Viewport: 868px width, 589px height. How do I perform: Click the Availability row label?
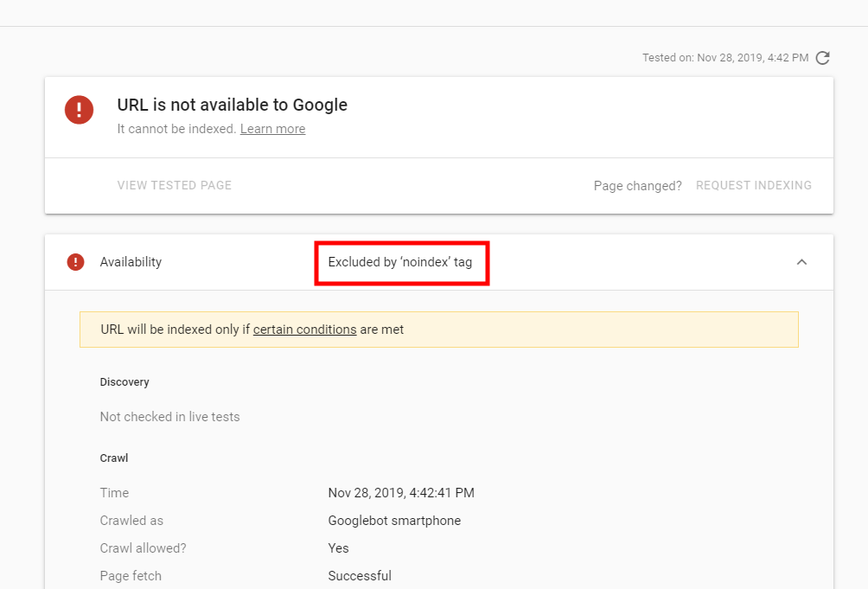click(x=131, y=262)
